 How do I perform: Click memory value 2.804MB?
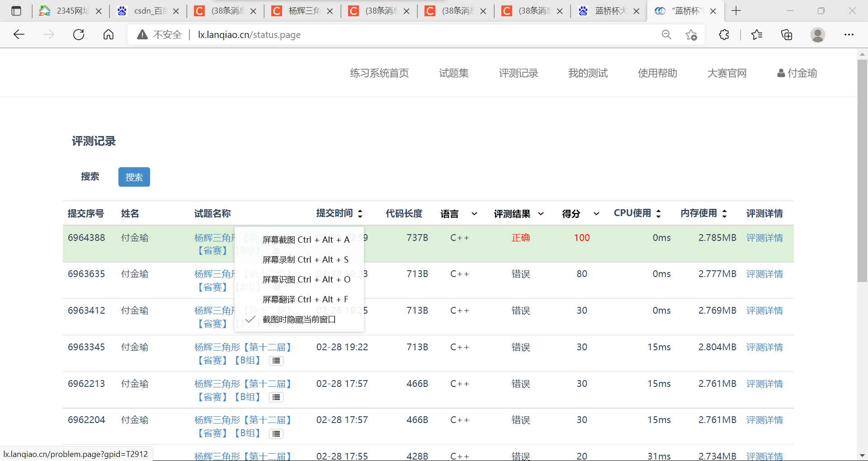[717, 347]
